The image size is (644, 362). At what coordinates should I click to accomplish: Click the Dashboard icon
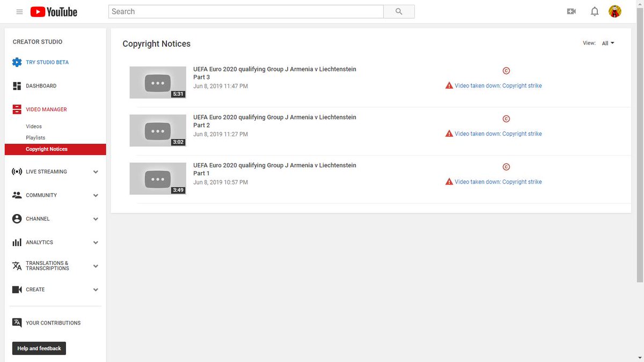17,86
